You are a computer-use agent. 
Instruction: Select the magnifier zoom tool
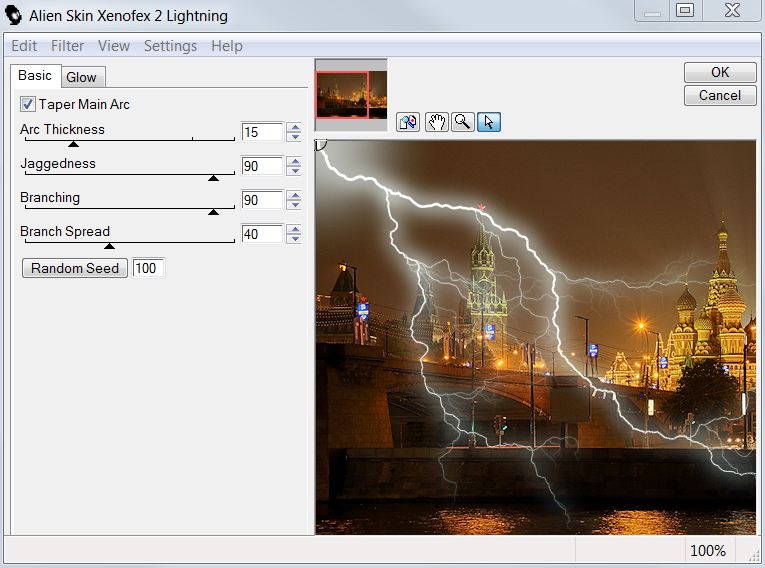pyautogui.click(x=463, y=122)
